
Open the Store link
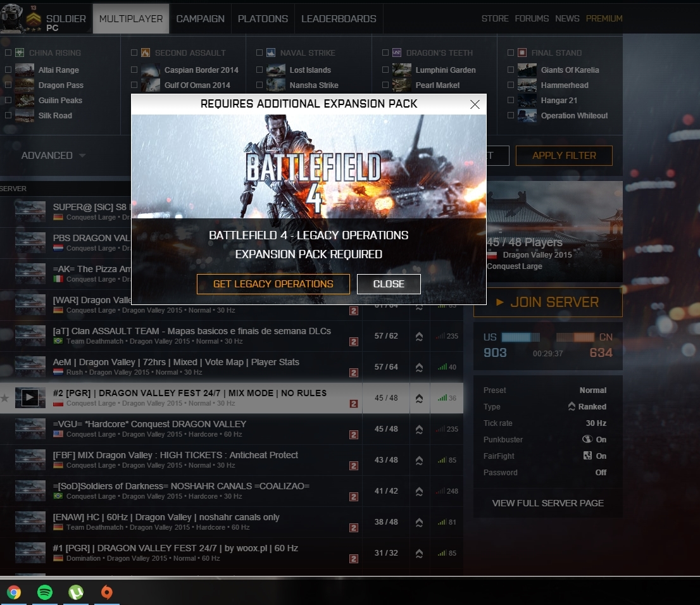coord(495,18)
